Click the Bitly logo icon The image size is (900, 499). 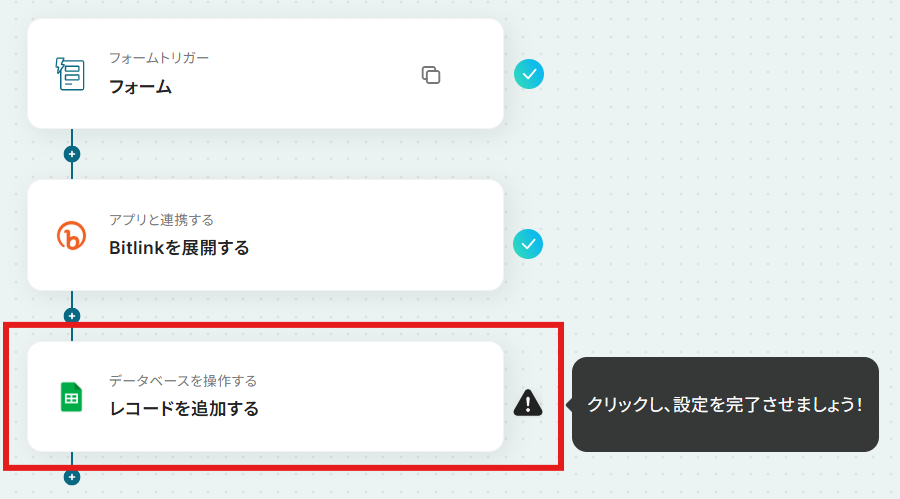coord(71,235)
